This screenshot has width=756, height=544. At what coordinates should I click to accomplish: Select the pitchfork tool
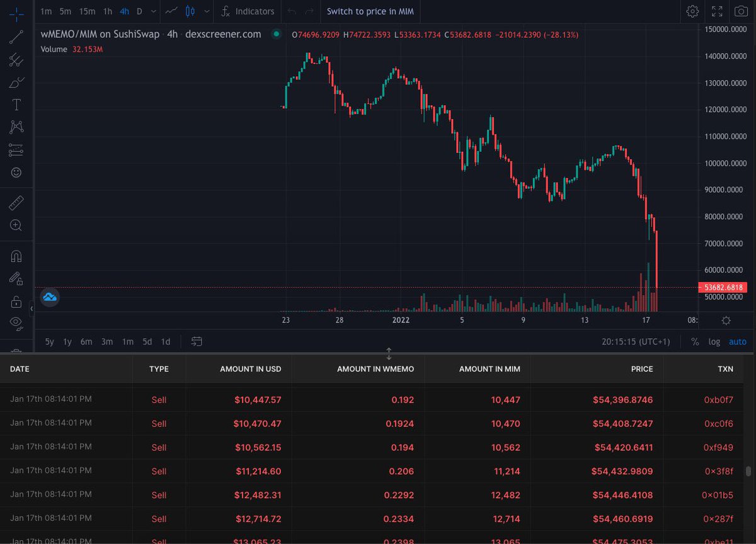pyautogui.click(x=16, y=60)
